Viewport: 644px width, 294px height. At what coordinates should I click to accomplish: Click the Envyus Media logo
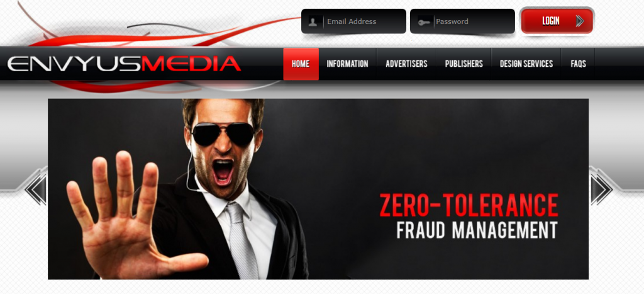pyautogui.click(x=124, y=64)
